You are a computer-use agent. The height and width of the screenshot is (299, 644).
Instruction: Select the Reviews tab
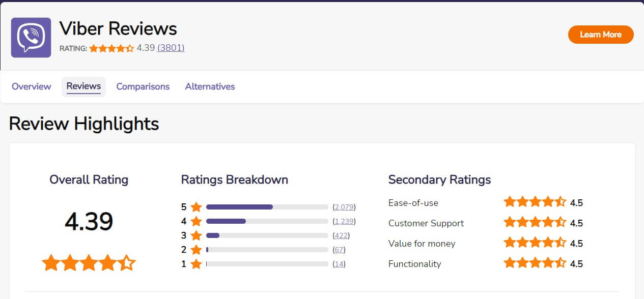click(83, 86)
